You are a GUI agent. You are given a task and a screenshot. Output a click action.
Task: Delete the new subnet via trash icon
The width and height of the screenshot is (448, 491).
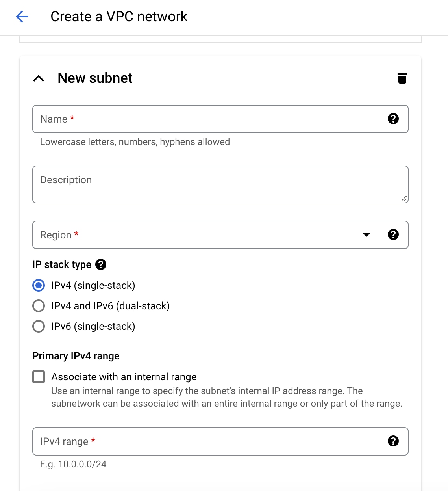click(402, 78)
